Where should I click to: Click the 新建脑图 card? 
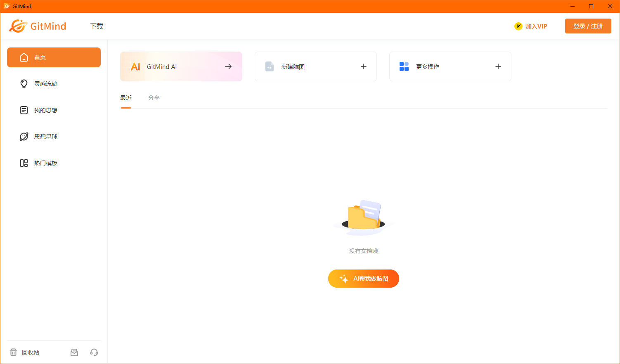click(x=316, y=66)
